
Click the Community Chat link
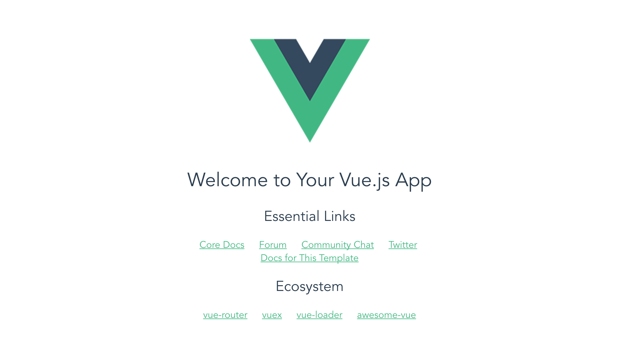click(338, 244)
